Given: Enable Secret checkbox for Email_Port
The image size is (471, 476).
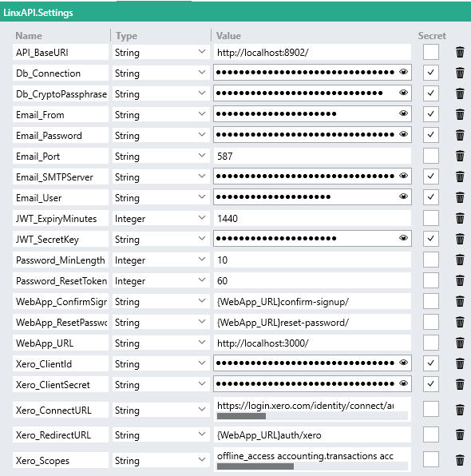Looking at the screenshot, I should click(x=430, y=156).
